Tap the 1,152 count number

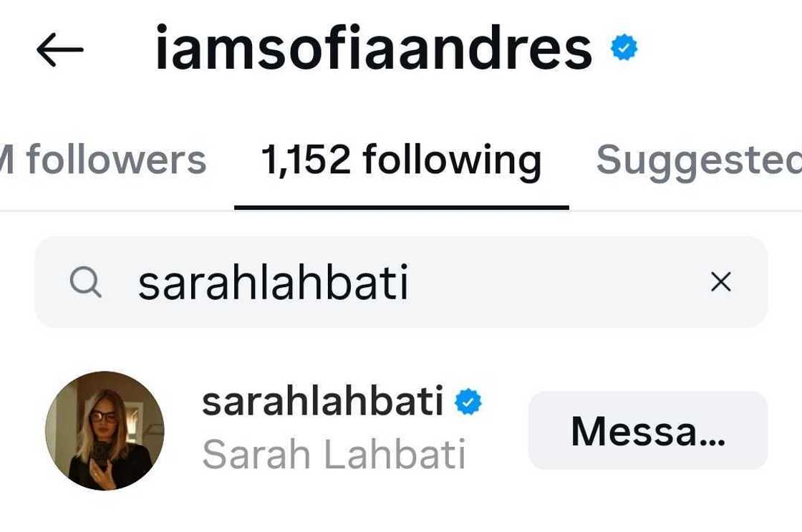tap(306, 160)
